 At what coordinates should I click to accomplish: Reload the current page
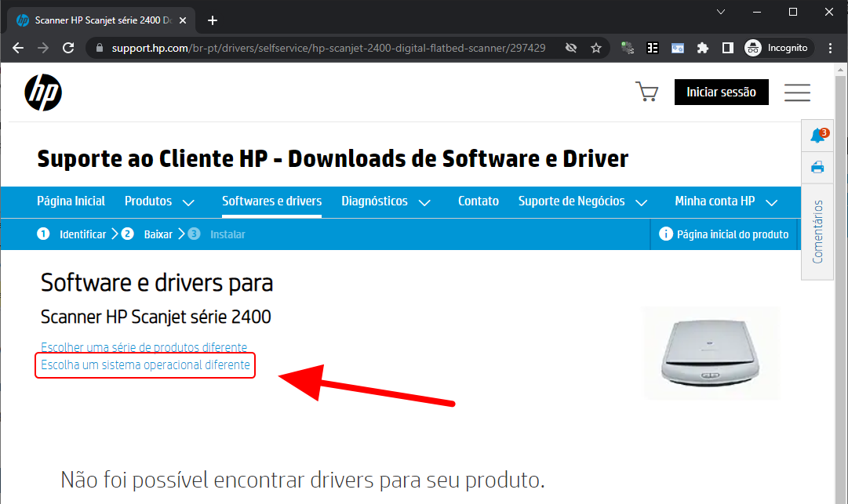click(68, 48)
